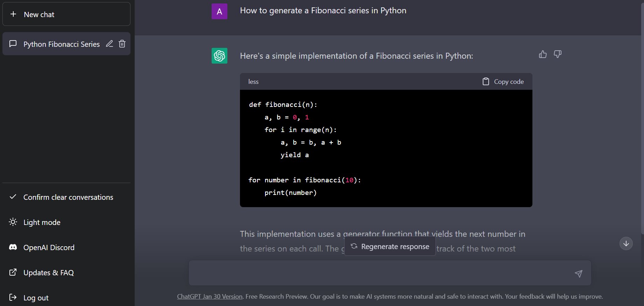Copy code from the code block
Viewport: 644px width, 306px height.
pos(509,81)
